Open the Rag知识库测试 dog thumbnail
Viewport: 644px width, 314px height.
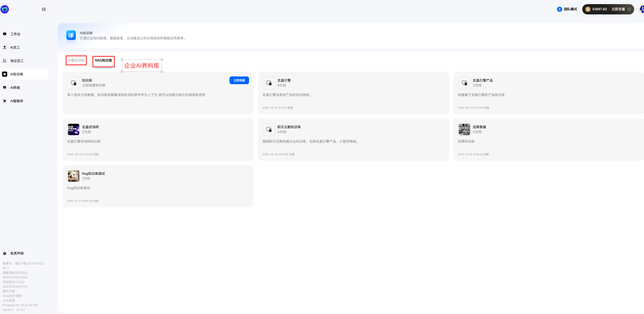coord(73,176)
